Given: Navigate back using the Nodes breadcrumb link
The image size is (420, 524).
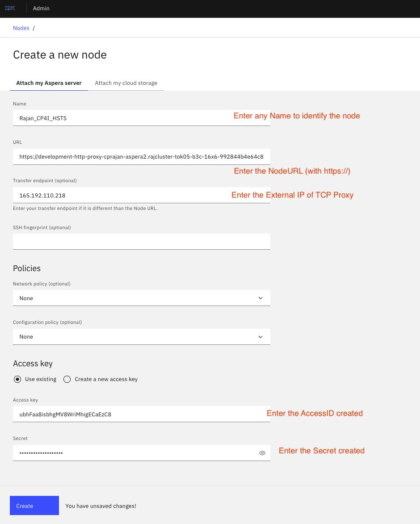Looking at the screenshot, I should click(x=21, y=28).
